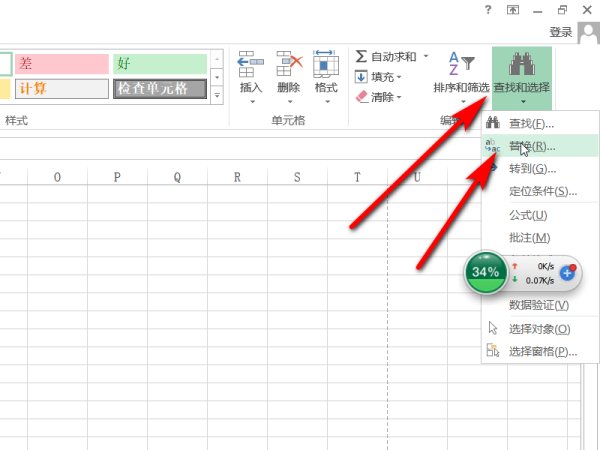The width and height of the screenshot is (600, 450).
Task: Choose Go To (G) menu item
Action: coord(540,168)
